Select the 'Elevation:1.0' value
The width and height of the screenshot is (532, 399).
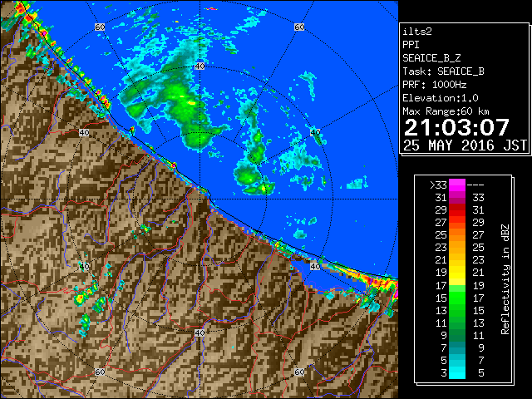(441, 98)
